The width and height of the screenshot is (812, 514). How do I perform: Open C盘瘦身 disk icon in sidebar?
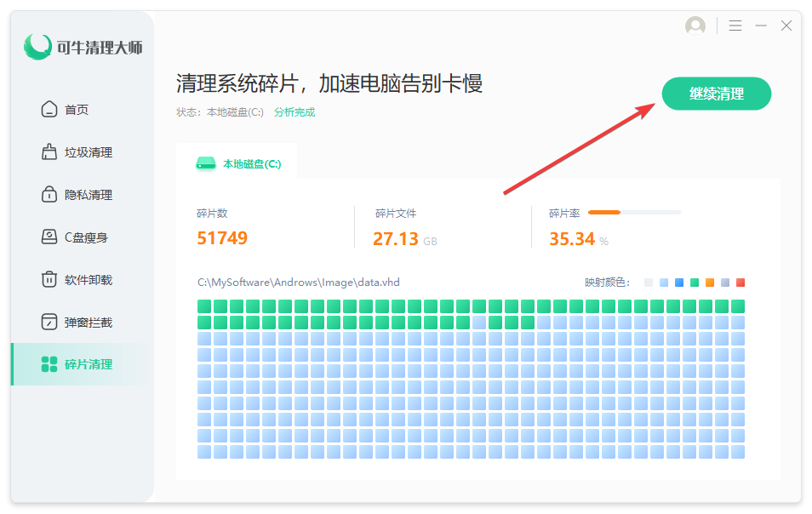coord(49,237)
